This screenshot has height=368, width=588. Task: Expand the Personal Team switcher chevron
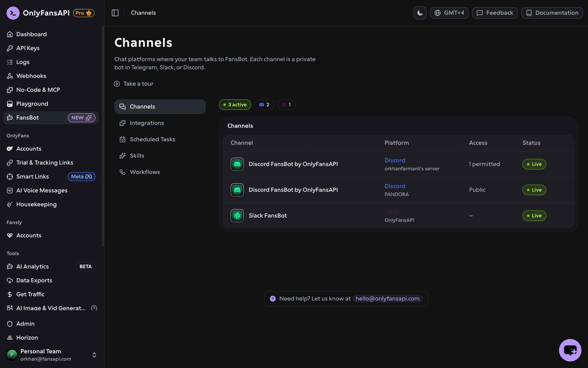tap(94, 355)
